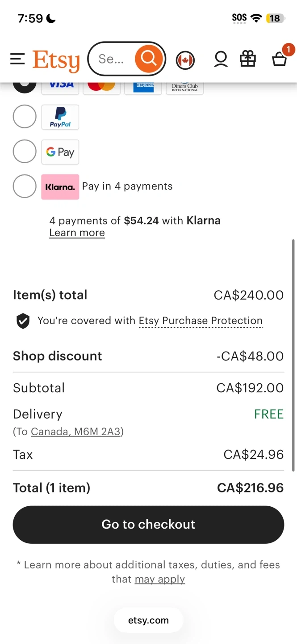
Task: Open the taxes 'may apply' link
Action: click(x=159, y=579)
